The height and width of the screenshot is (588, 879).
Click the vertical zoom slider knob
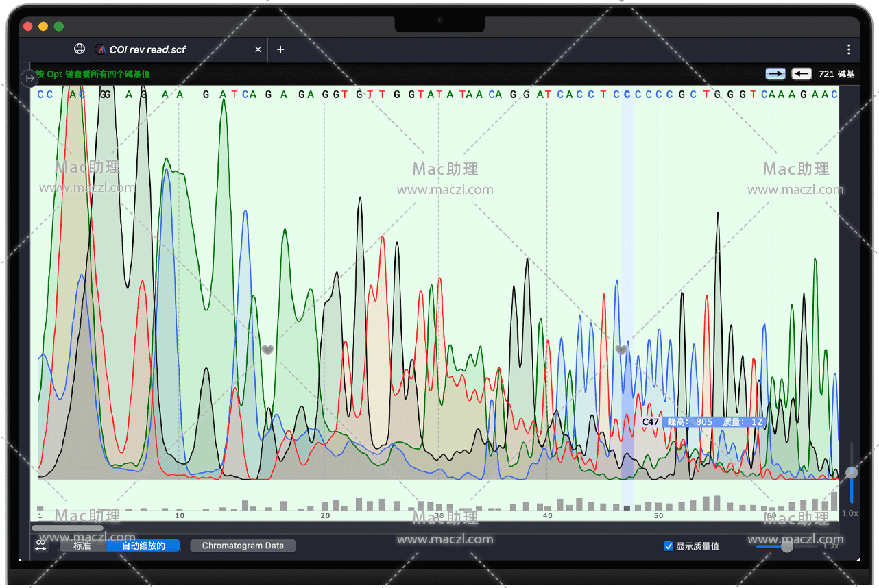pos(852,472)
